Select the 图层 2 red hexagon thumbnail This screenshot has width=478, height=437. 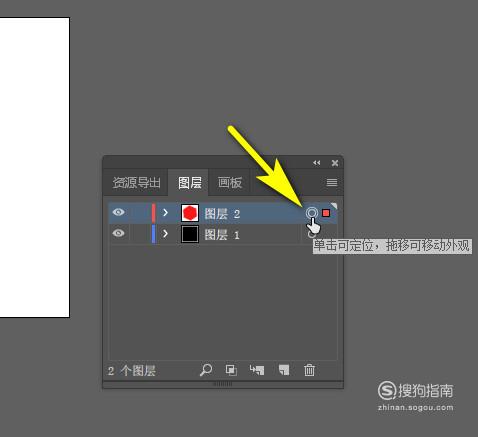coord(190,213)
